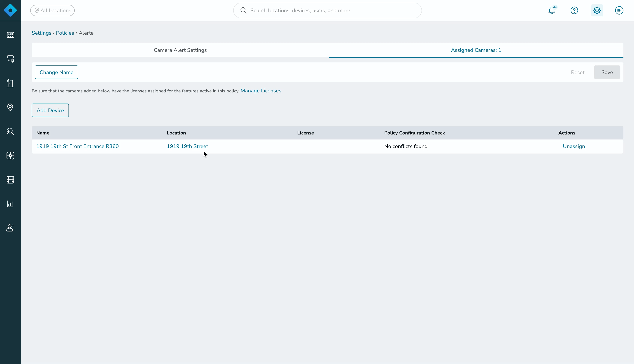Open the All Locations selector
The height and width of the screenshot is (364, 634).
coord(52,11)
